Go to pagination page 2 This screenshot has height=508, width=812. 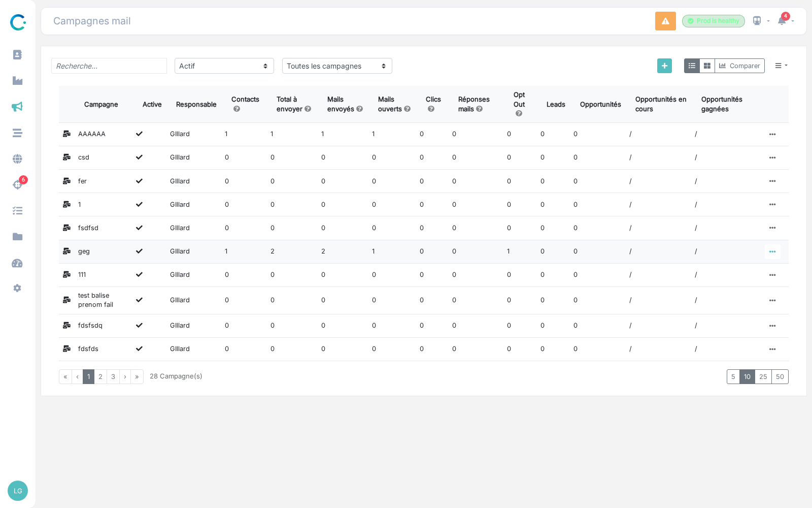(100, 376)
